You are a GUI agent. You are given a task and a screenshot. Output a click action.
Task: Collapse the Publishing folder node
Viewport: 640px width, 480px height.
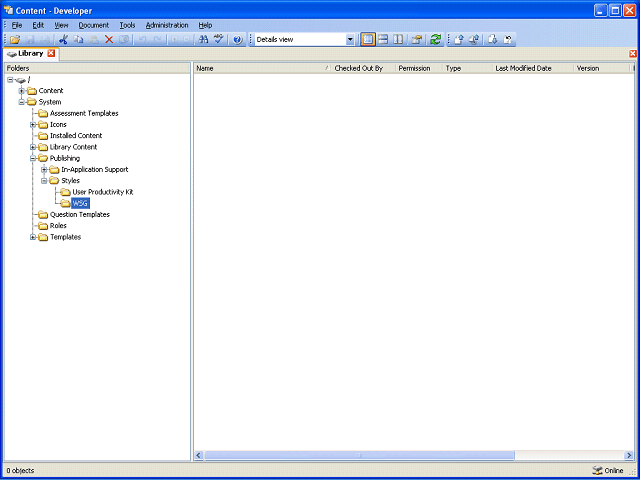[x=33, y=158]
